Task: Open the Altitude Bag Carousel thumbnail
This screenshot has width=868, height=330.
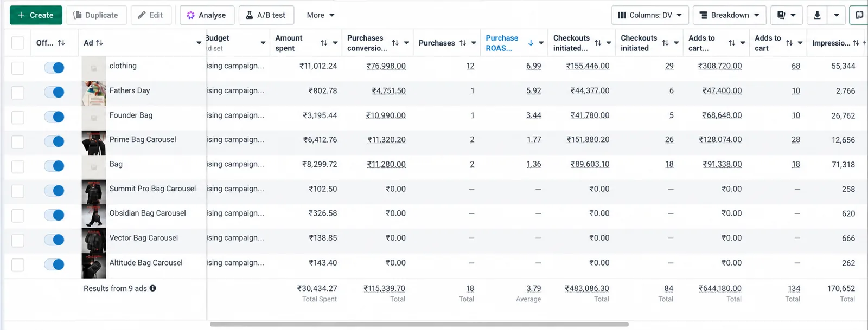Action: tap(93, 266)
